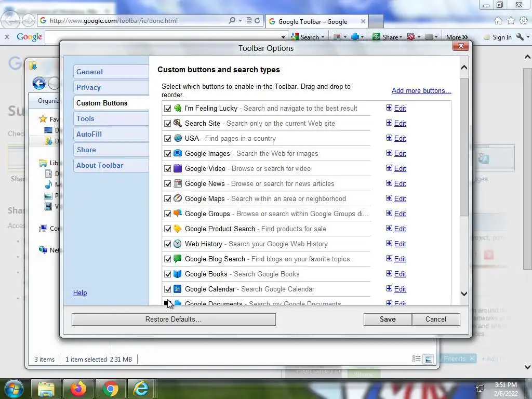The height and width of the screenshot is (399, 532).
Task: Switch to the AutoFill options tab
Action: [x=111, y=135]
